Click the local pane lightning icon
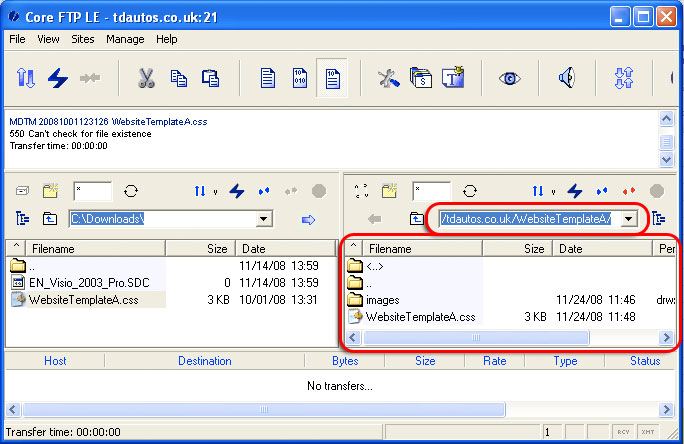The width and height of the screenshot is (684, 444). [237, 191]
